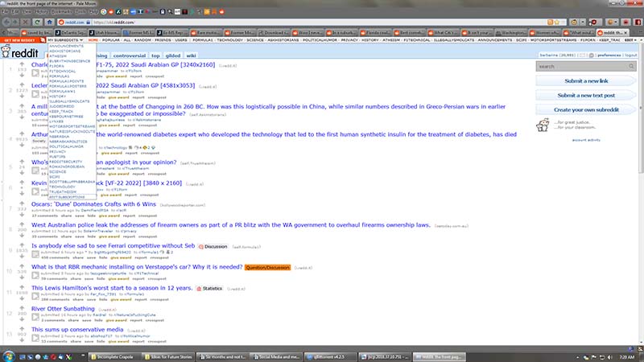Downvote the diabetes expert Arthur post
The image size is (644, 362).
(22, 145)
